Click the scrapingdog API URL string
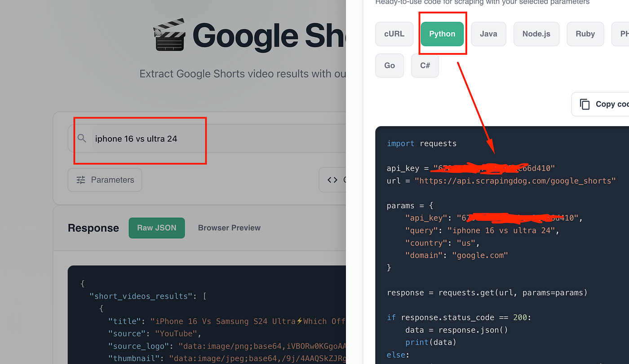 515,181
